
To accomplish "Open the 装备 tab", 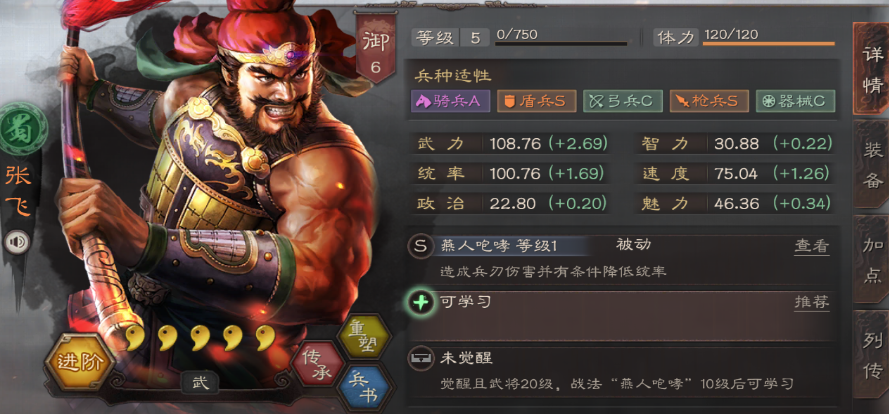I will (x=871, y=164).
